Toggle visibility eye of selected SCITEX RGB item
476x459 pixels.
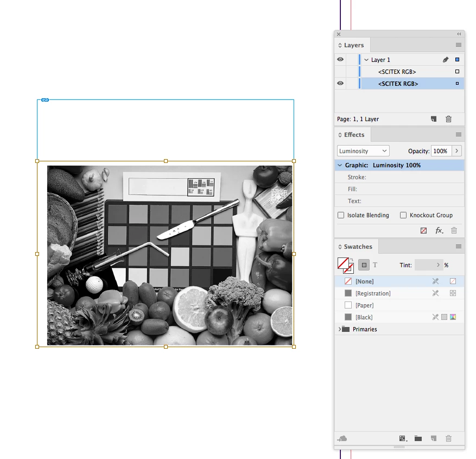point(340,83)
